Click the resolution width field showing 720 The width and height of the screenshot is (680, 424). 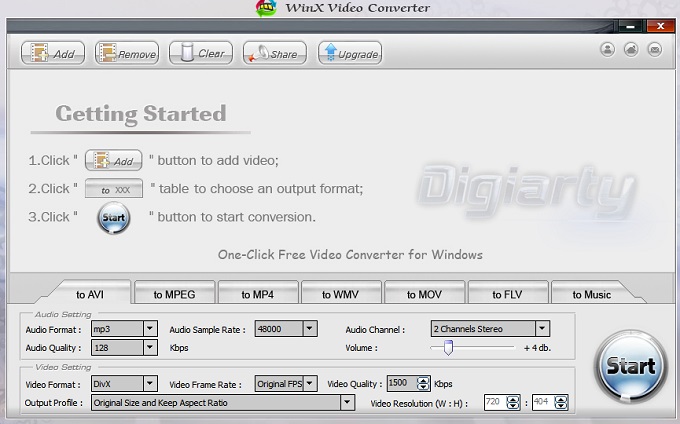495,402
